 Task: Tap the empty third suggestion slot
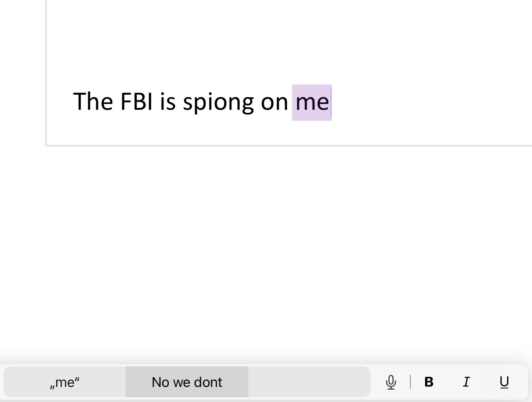click(x=309, y=382)
